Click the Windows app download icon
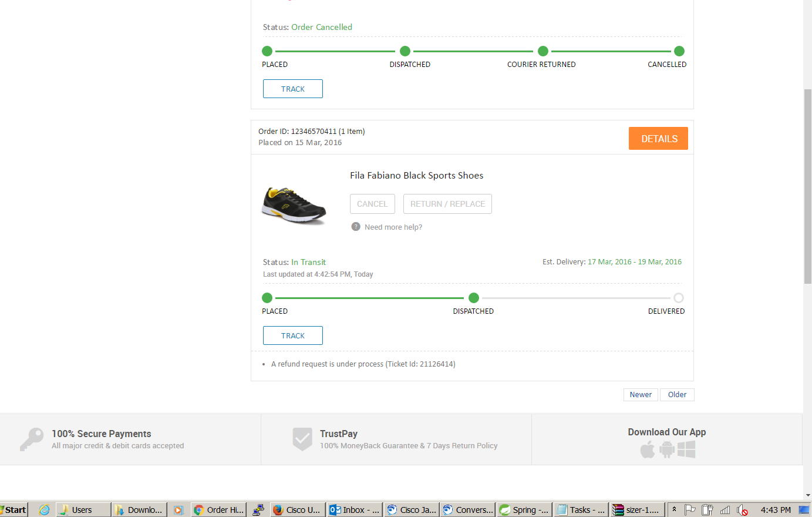This screenshot has height=517, width=812. click(x=686, y=449)
